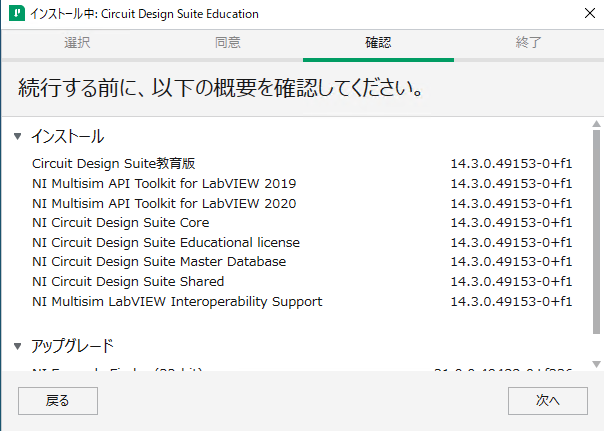Switch to the 選択 tab

[x=77, y=42]
